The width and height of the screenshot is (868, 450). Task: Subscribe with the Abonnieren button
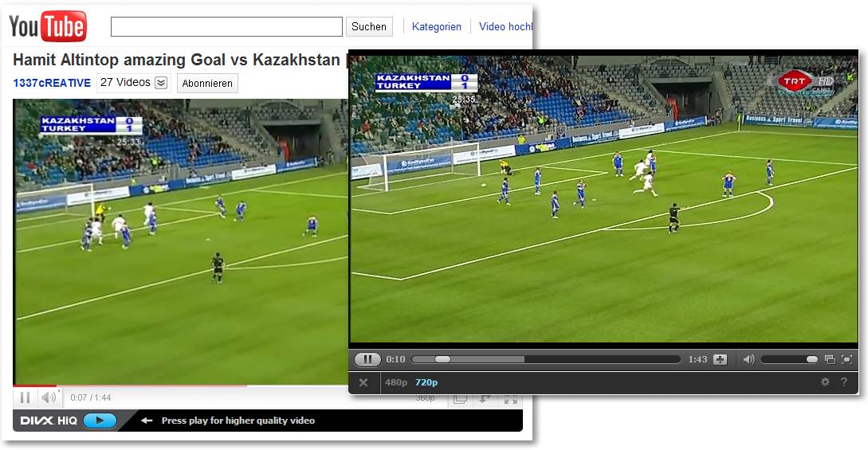207,84
